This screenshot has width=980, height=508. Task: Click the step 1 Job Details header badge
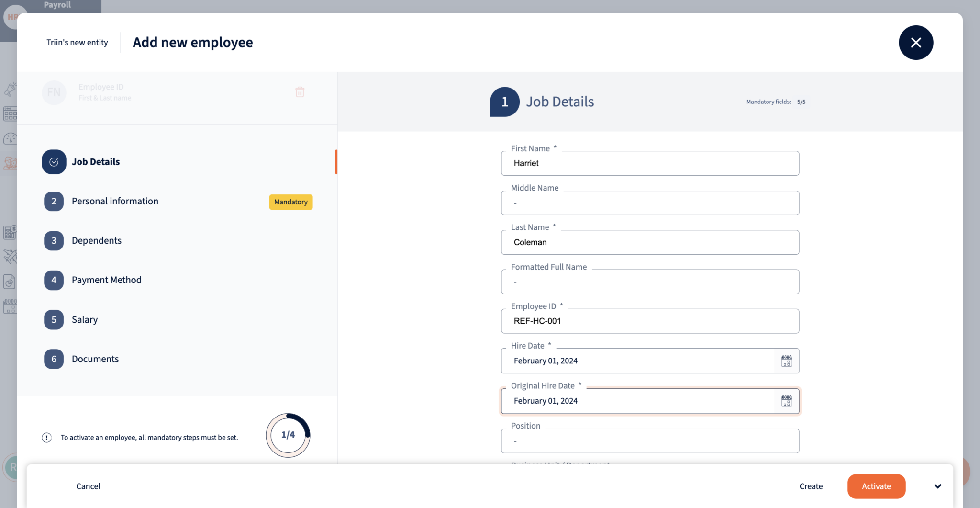504,102
